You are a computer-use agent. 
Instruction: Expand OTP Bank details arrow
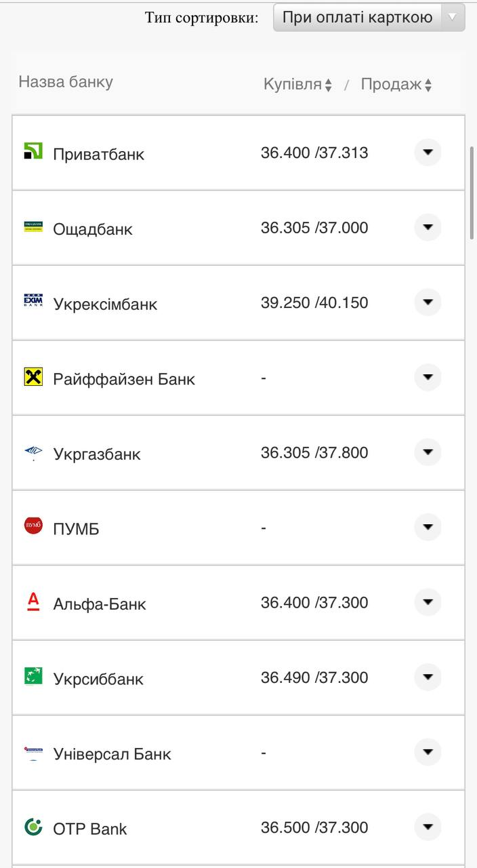(x=428, y=827)
